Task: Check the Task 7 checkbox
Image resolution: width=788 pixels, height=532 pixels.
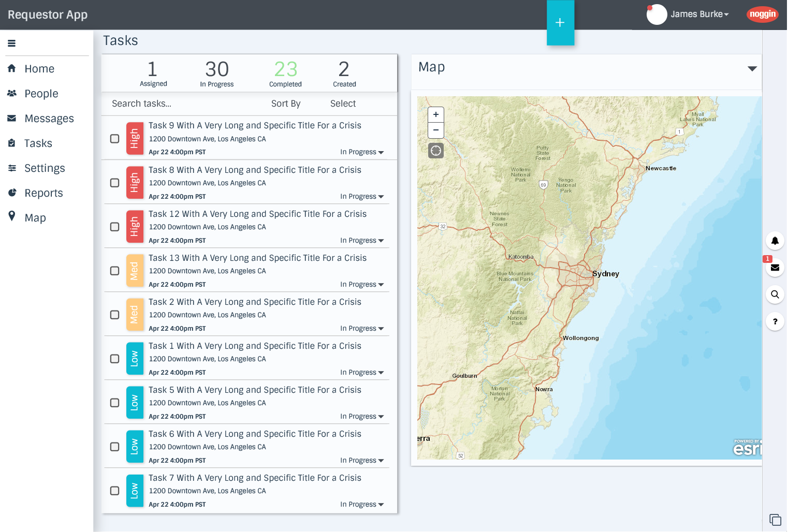Action: pyautogui.click(x=115, y=491)
